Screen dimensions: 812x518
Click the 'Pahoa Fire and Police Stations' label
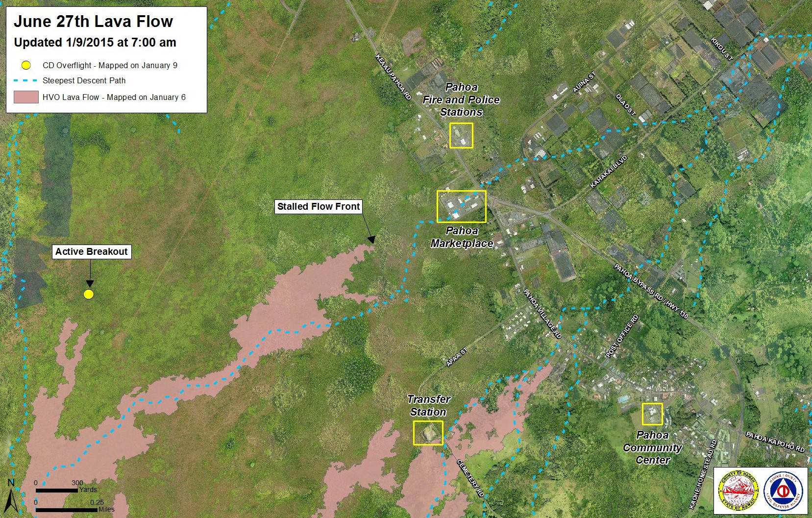461,99
